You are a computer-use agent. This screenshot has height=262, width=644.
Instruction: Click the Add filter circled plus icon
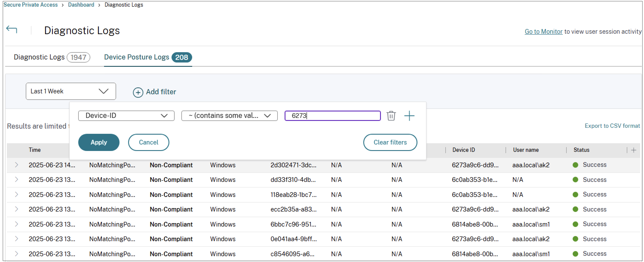click(138, 92)
